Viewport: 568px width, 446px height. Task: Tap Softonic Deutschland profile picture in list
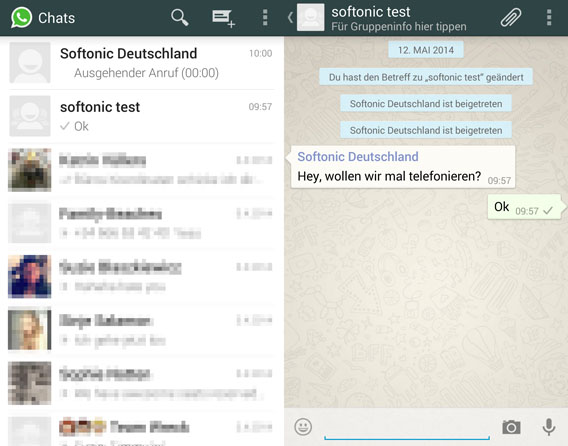pos(30,63)
